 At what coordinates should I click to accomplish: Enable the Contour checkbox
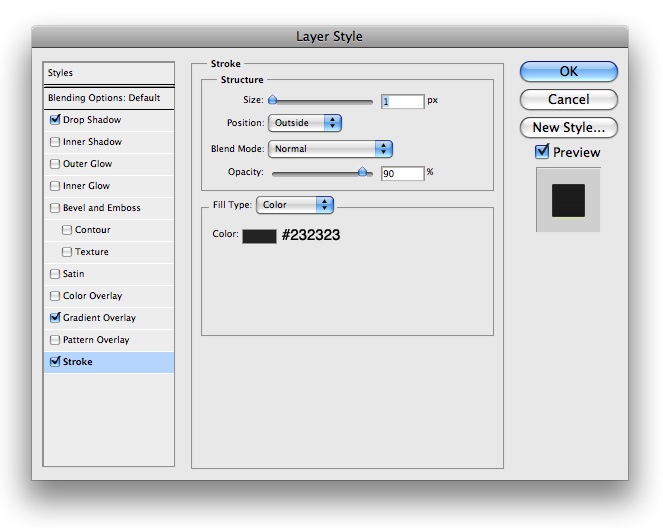click(67, 230)
